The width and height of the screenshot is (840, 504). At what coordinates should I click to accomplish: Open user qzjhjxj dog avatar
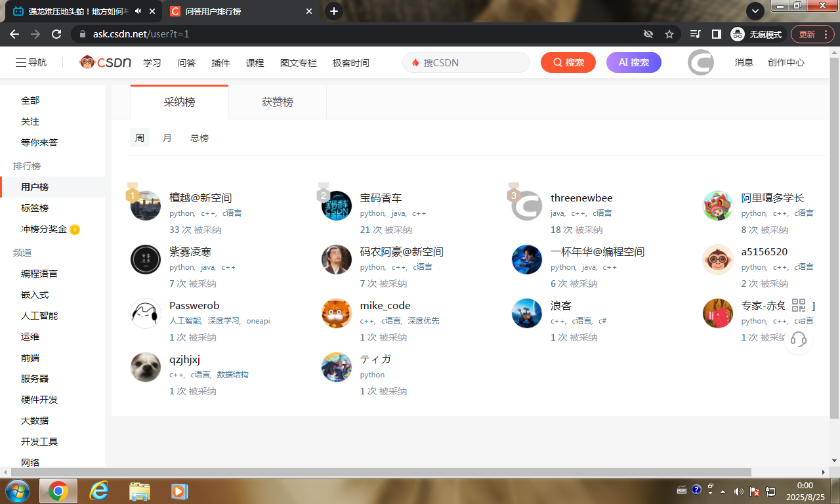coord(146,367)
